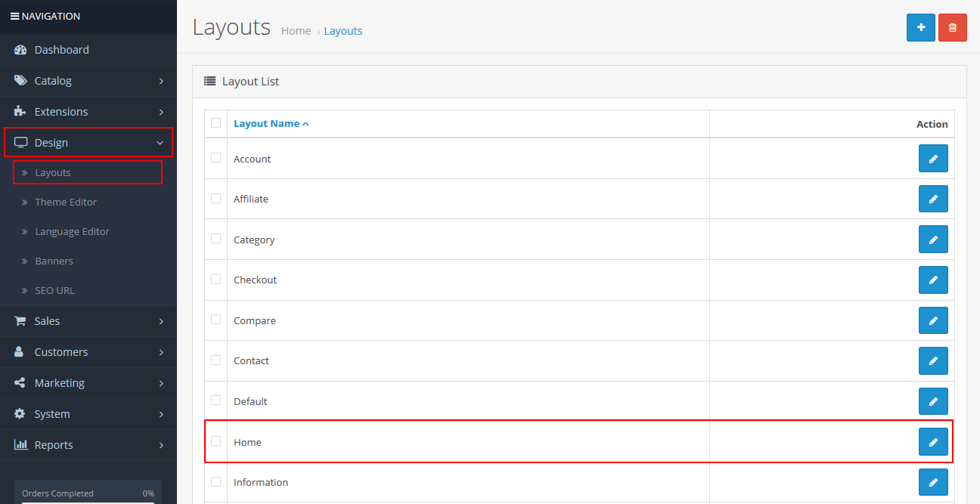Open the Theme Editor menu item
Image resolution: width=980 pixels, height=504 pixels.
tap(66, 202)
